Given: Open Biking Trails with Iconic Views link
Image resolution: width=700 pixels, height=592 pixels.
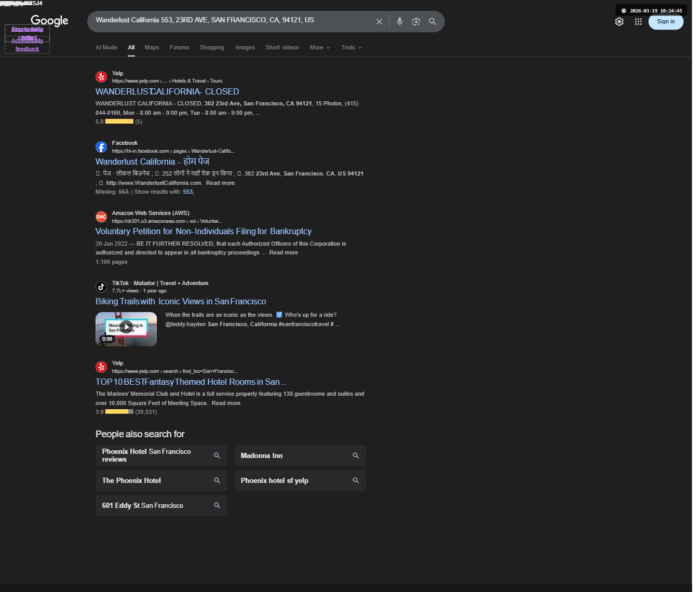Looking at the screenshot, I should pyautogui.click(x=181, y=301).
